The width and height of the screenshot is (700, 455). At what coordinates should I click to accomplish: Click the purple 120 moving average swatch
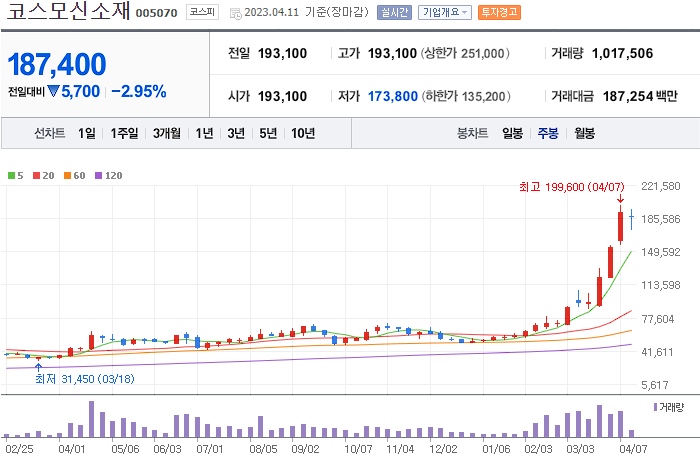pos(99,175)
